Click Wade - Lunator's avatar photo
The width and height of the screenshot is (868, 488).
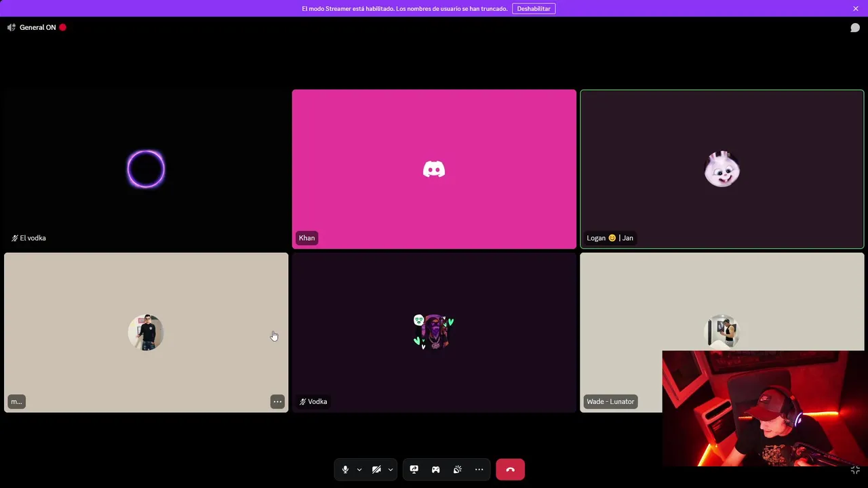point(722,332)
